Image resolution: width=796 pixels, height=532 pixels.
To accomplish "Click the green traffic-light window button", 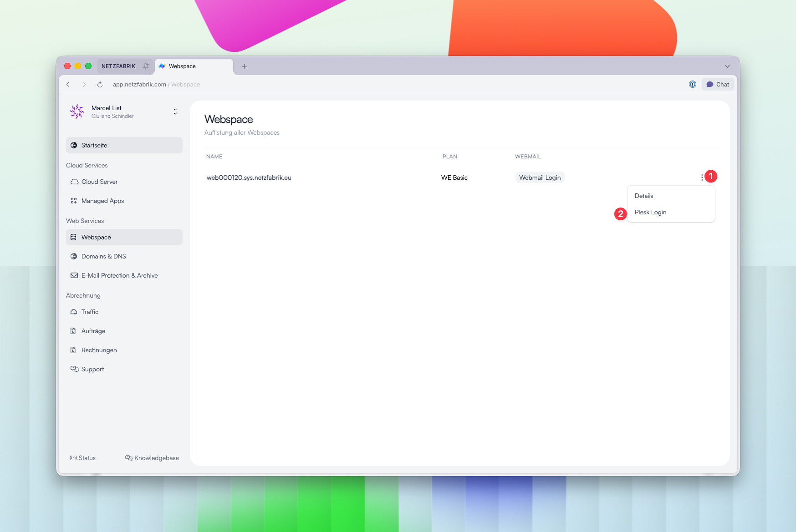I will click(88, 66).
